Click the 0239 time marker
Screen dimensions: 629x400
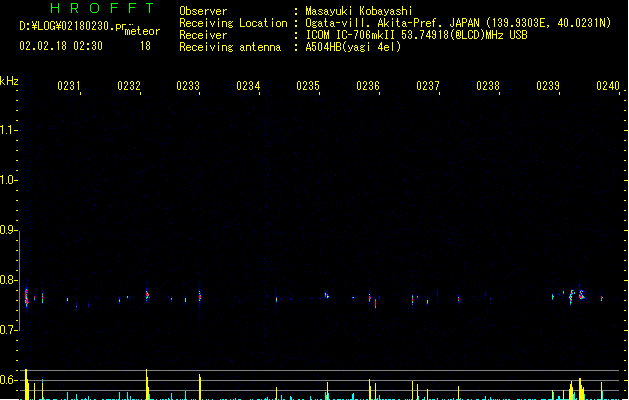[548, 85]
